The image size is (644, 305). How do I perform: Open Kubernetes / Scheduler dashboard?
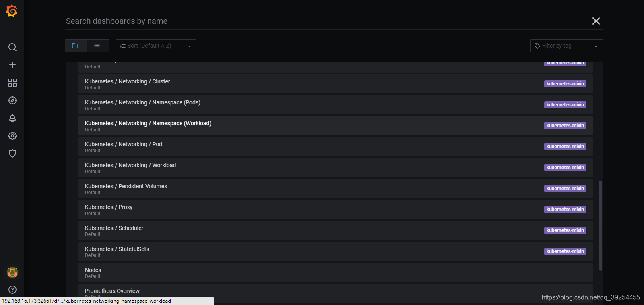pos(336,230)
